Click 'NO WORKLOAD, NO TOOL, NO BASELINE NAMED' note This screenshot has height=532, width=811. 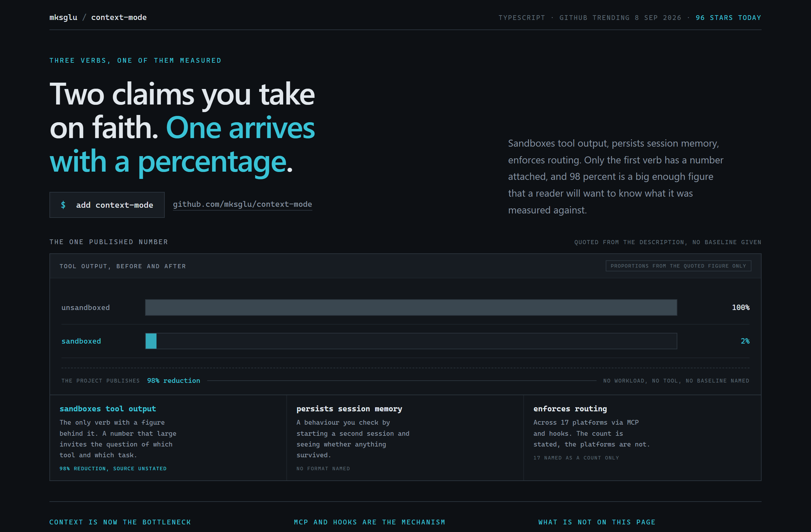coord(676,381)
